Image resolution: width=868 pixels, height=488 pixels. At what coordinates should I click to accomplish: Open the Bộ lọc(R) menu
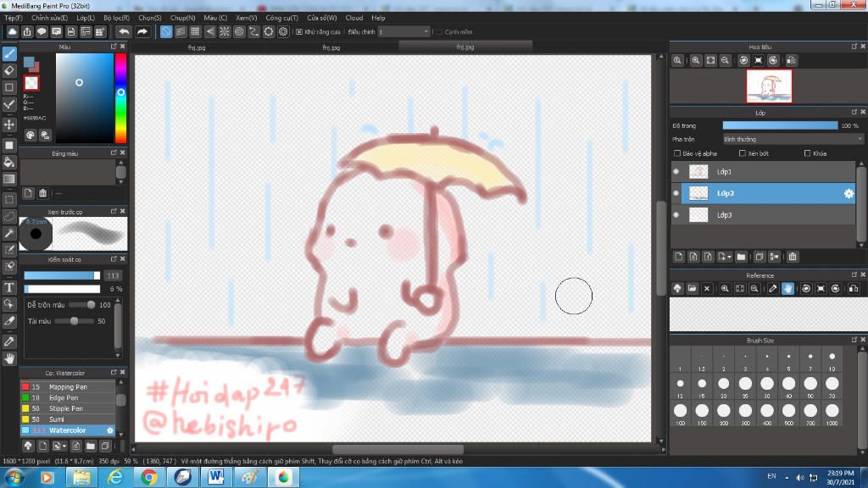(x=116, y=18)
